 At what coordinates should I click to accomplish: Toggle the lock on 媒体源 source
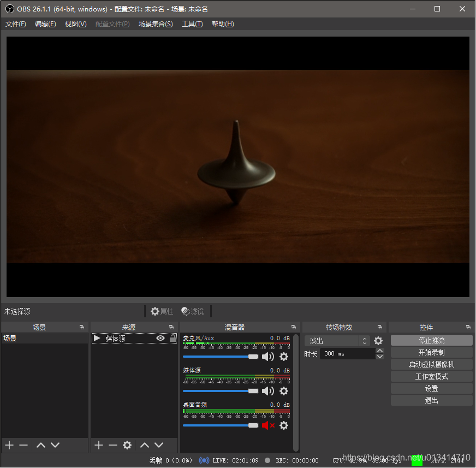173,339
